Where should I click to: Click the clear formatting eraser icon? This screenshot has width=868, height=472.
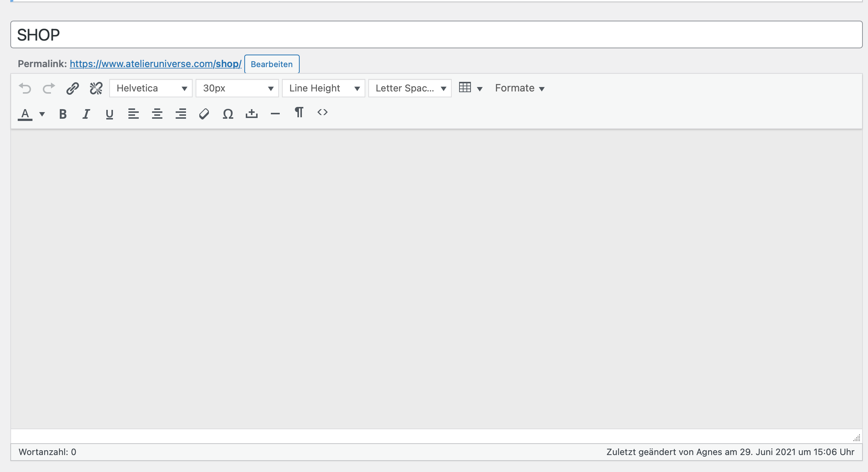point(204,114)
